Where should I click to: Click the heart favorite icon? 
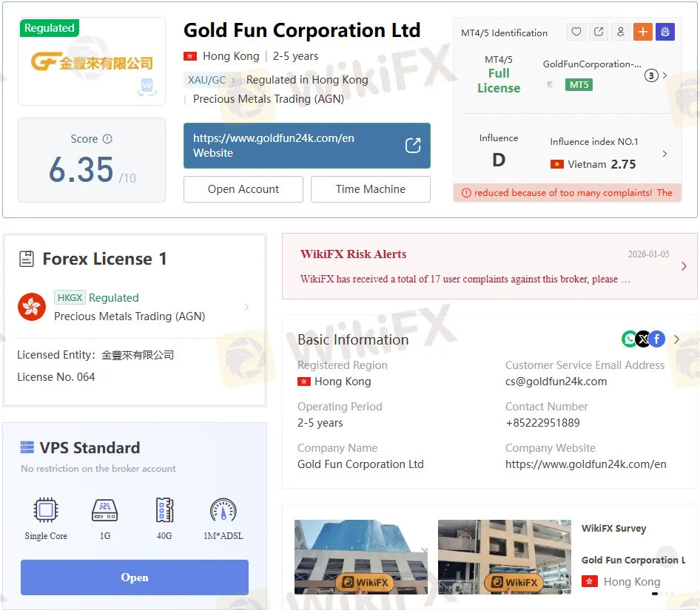tap(576, 32)
